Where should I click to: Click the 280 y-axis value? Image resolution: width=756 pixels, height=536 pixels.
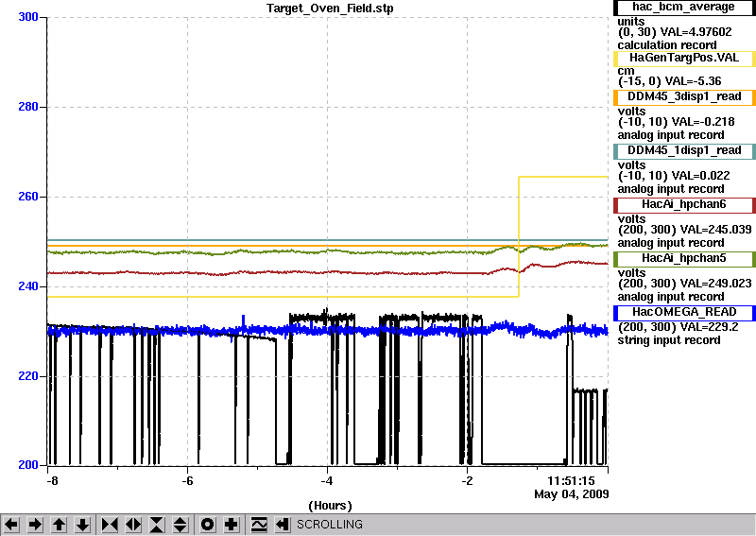pos(28,107)
